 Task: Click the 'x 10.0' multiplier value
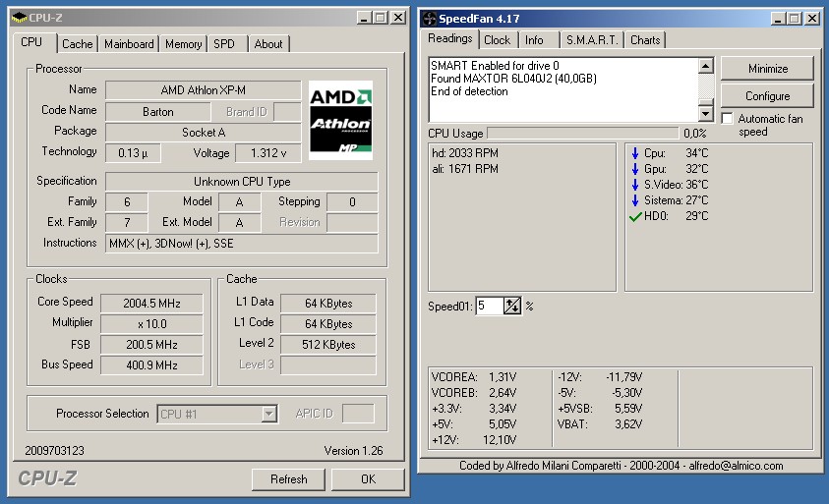[151, 324]
